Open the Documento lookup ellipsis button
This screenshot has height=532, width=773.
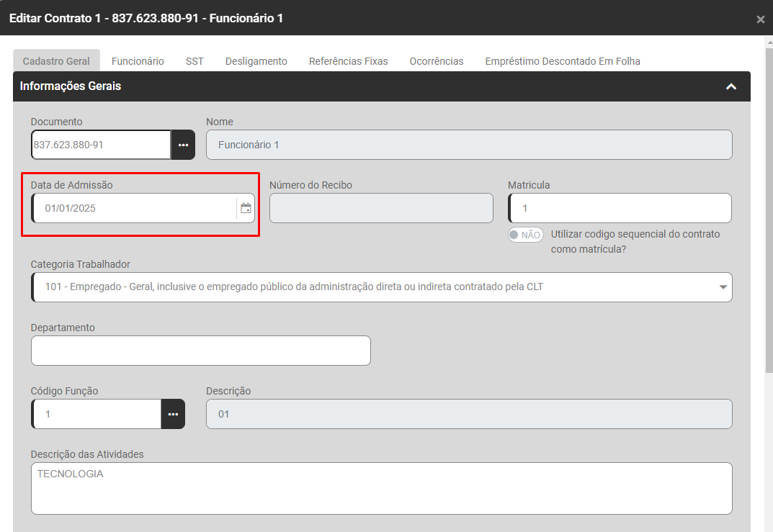pos(183,145)
